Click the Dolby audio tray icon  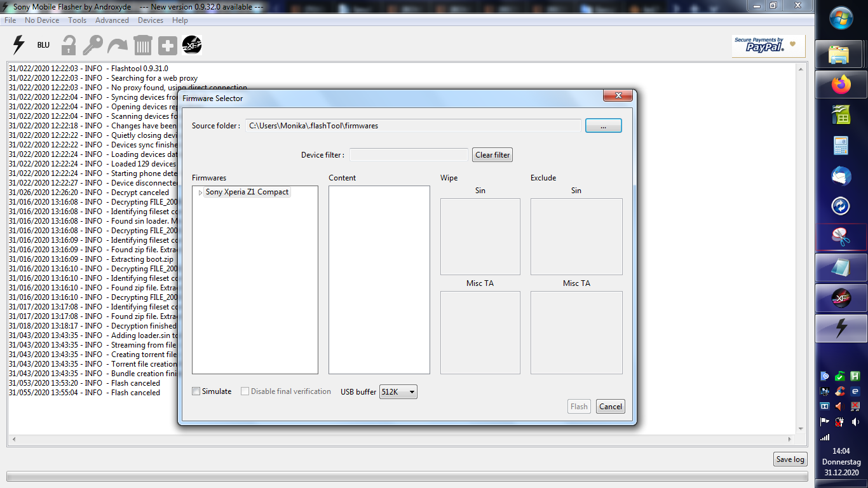825,406
